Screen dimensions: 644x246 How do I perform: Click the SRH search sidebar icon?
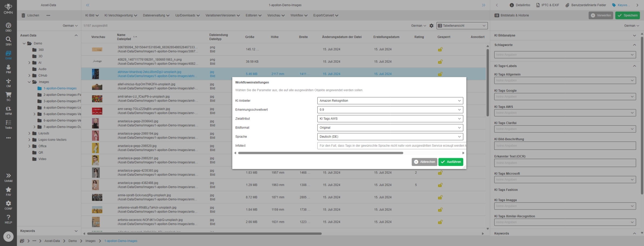click(x=8, y=41)
